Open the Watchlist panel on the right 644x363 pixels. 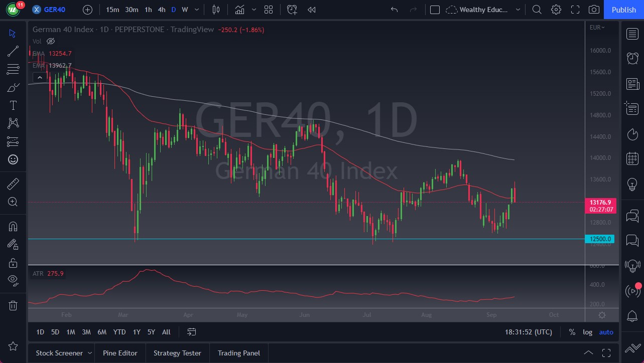click(x=632, y=34)
